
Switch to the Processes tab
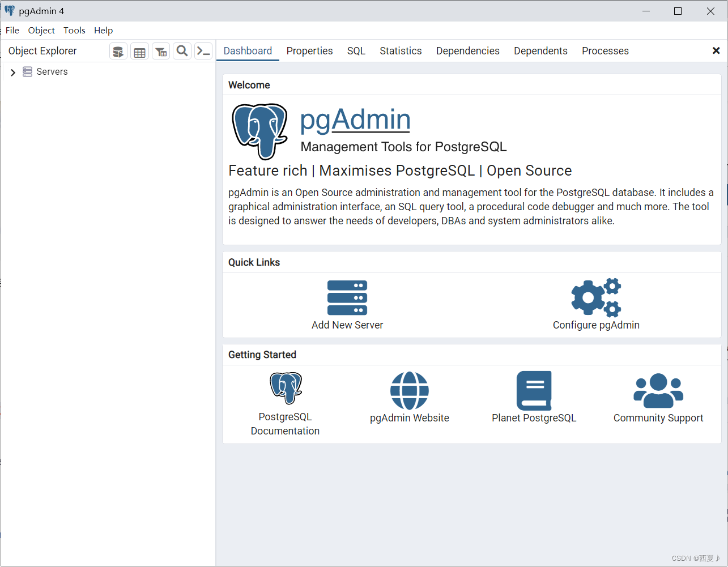(x=605, y=51)
